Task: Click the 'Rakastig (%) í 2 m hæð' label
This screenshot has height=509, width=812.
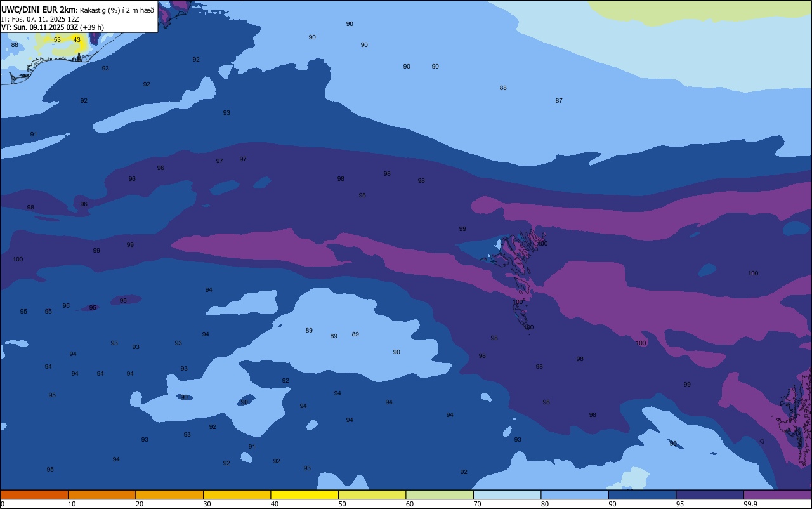Action: [117, 10]
